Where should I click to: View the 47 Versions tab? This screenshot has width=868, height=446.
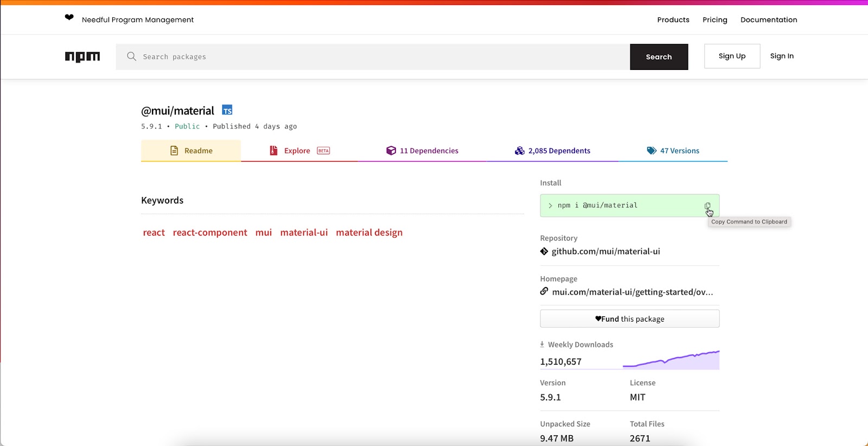(673, 151)
